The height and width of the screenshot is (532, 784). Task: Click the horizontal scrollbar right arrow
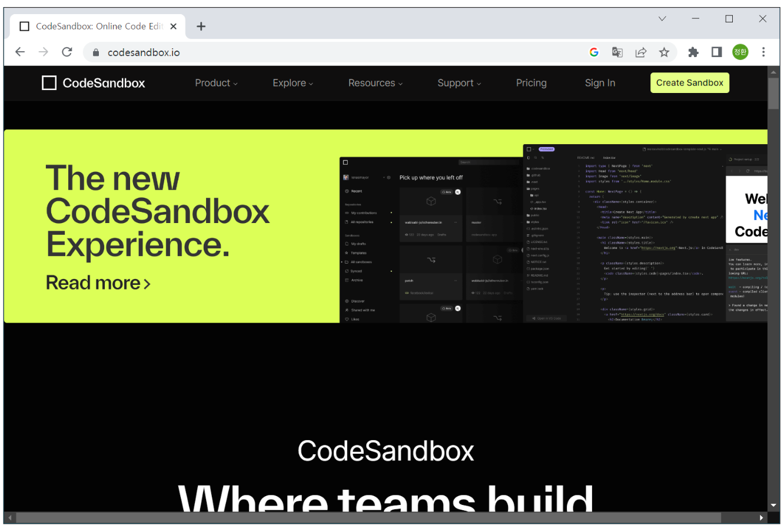(x=762, y=518)
